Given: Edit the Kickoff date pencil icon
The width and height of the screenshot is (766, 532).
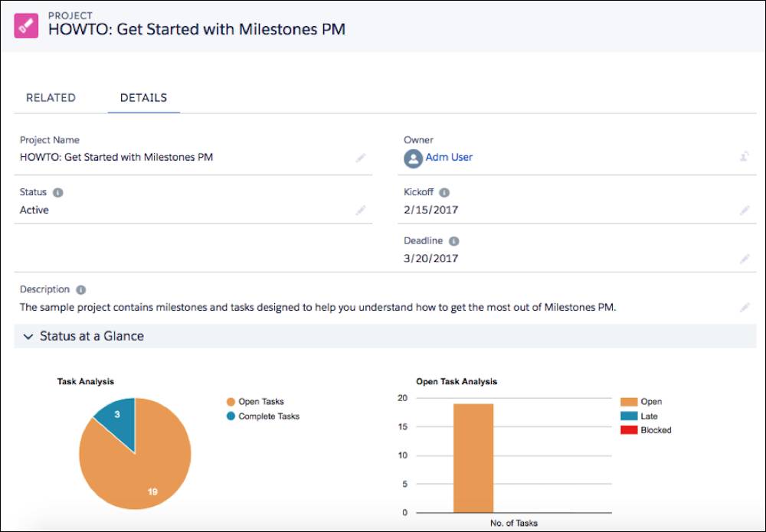Looking at the screenshot, I should tap(745, 210).
